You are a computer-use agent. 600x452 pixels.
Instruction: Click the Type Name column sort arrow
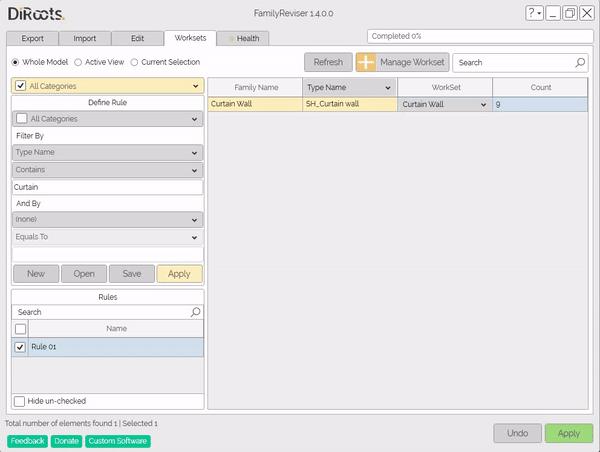(386, 88)
